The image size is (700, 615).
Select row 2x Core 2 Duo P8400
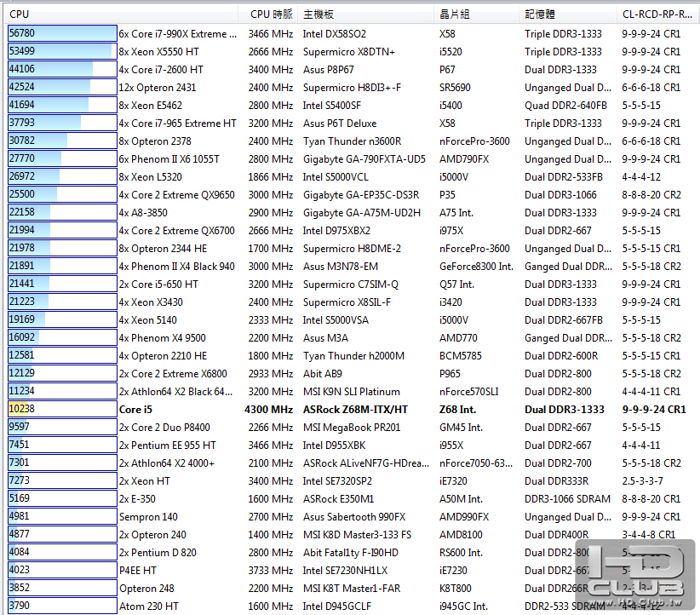[353, 427]
